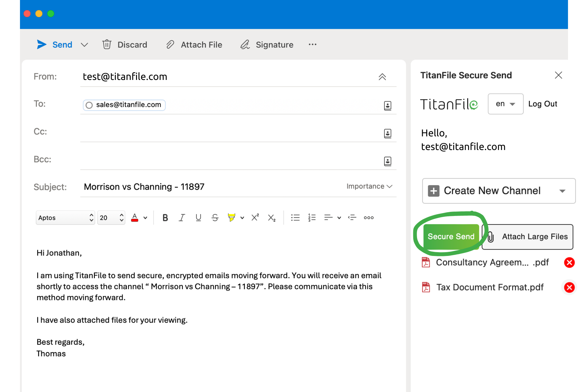Screen dimensions: 588x392
Task: Click body line 'Best regards,'
Action: click(x=60, y=342)
